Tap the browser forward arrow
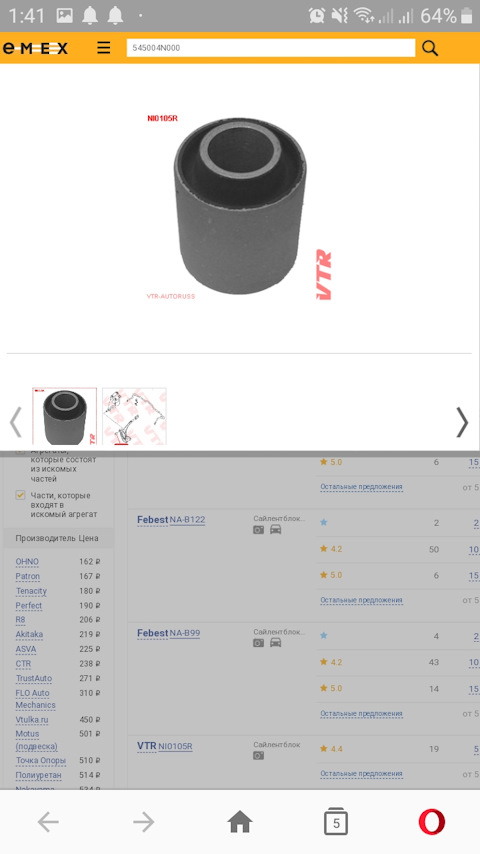This screenshot has height=854, width=480. (144, 822)
